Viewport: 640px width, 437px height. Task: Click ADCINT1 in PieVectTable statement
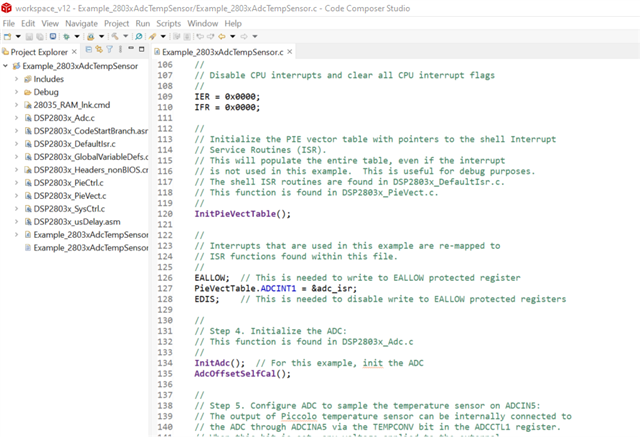278,288
